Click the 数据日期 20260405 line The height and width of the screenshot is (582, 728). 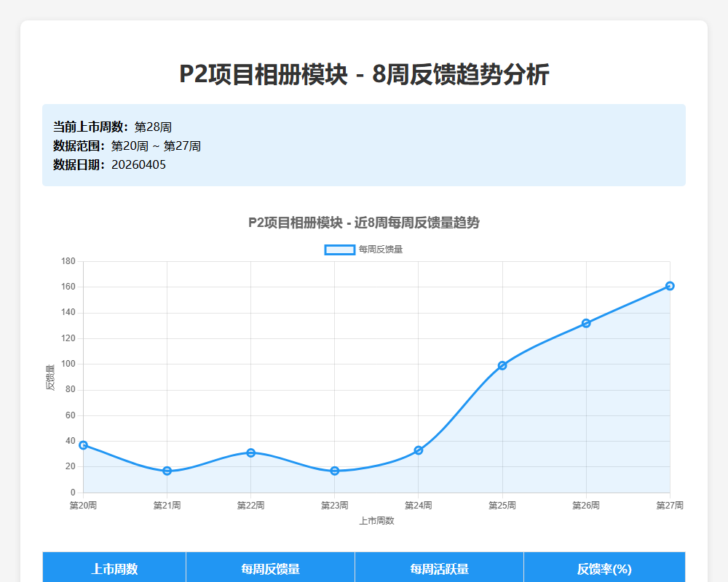[109, 164]
